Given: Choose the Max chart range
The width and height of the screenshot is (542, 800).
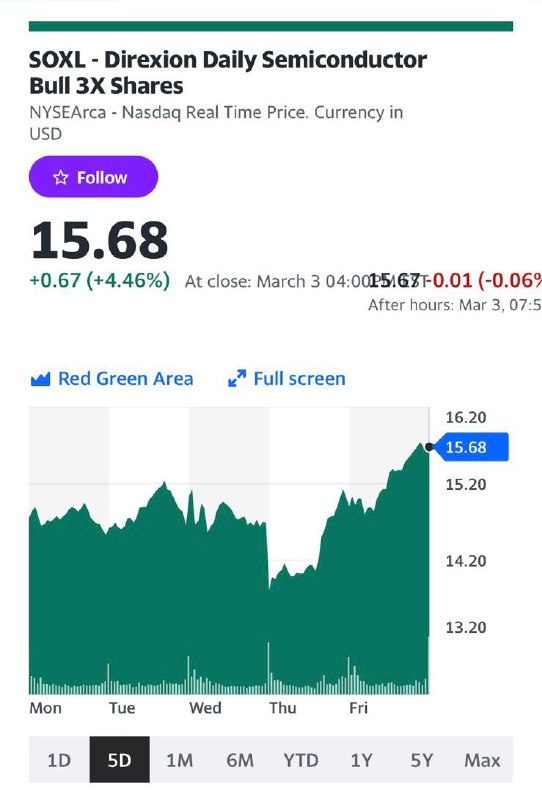Looking at the screenshot, I should pos(482,760).
